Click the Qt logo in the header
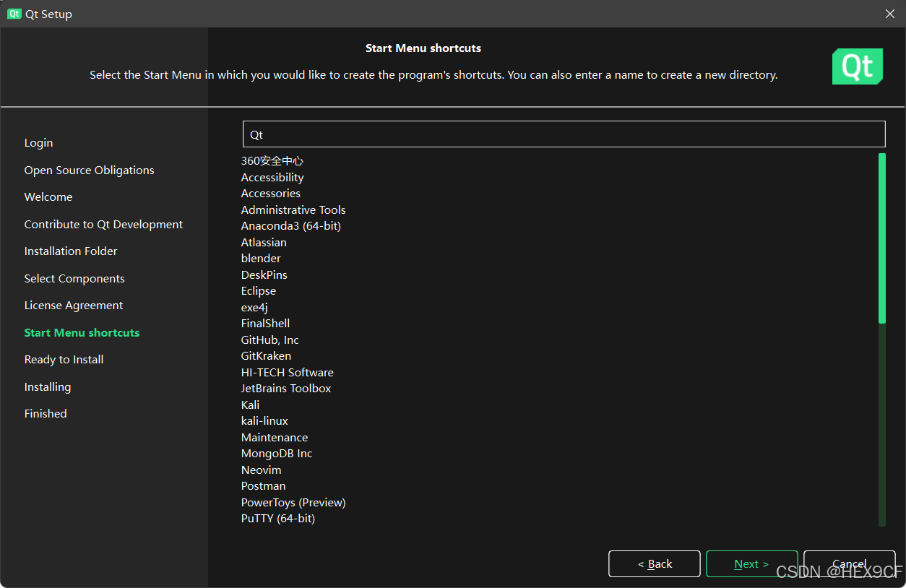Screen dimensions: 906x588 [x=858, y=66]
